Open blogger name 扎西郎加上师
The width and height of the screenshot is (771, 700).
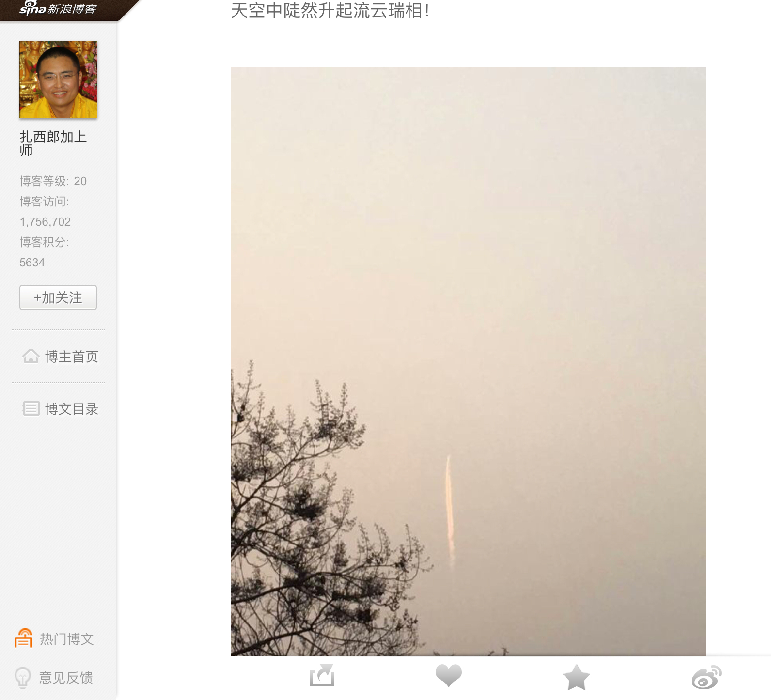coord(53,143)
